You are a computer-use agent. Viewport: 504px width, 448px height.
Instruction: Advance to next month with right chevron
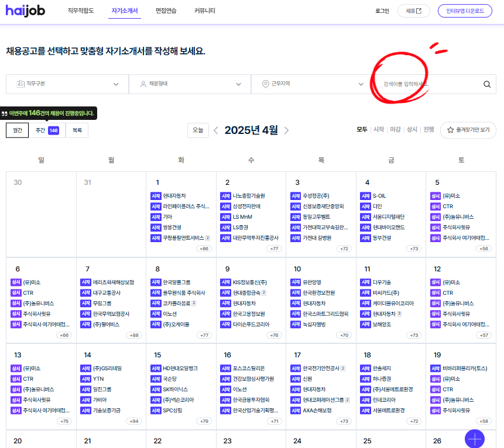pyautogui.click(x=286, y=130)
